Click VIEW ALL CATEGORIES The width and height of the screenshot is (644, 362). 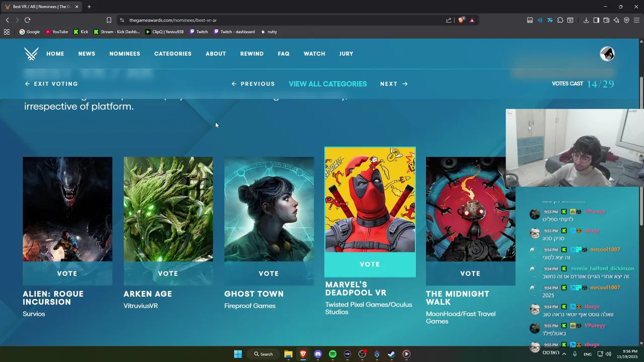(x=328, y=84)
